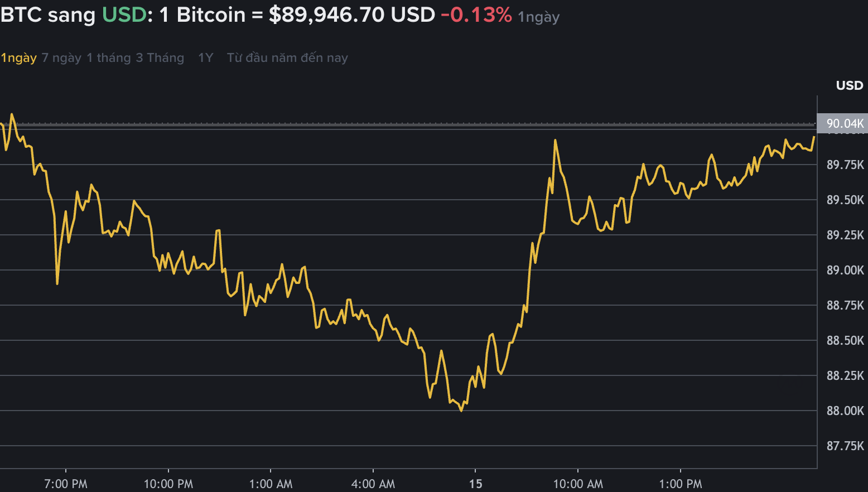
Task: Click the USD axis header label
Action: pyautogui.click(x=849, y=85)
